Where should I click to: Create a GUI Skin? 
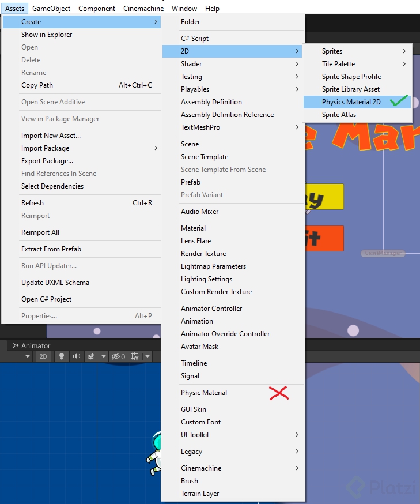[233, 409]
